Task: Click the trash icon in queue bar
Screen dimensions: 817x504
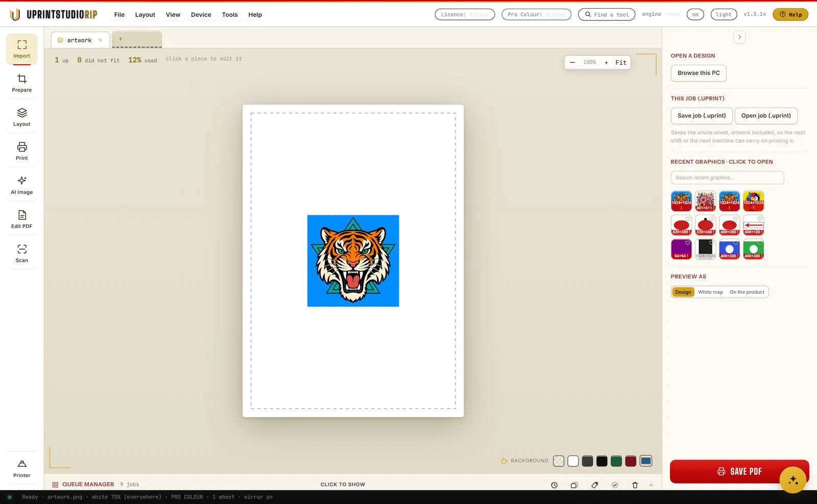Action: 635,485
